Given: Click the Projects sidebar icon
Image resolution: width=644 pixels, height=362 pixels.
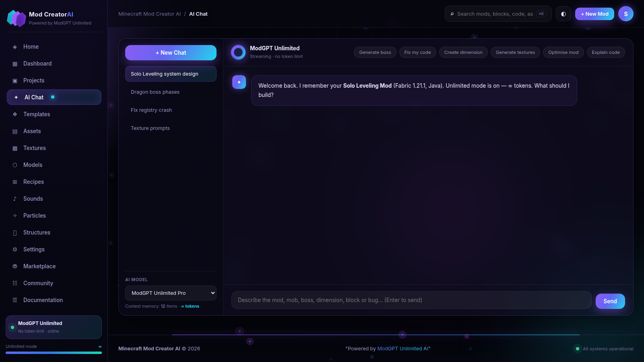Looking at the screenshot, I should [15, 81].
